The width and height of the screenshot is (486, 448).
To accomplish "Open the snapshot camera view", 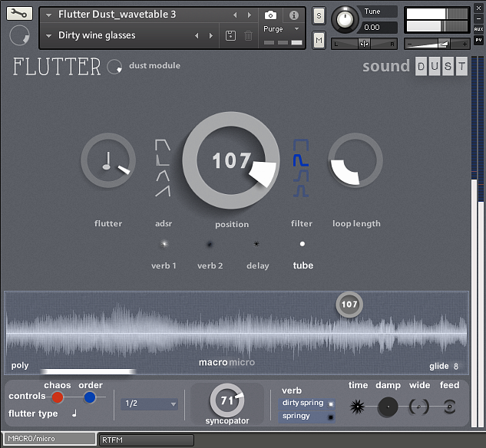I will pyautogui.click(x=270, y=15).
